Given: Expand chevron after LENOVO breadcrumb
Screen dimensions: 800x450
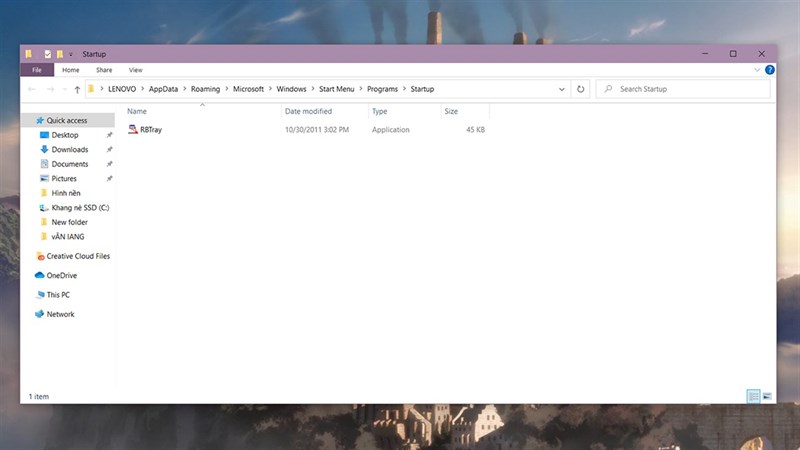Looking at the screenshot, I should point(142,89).
